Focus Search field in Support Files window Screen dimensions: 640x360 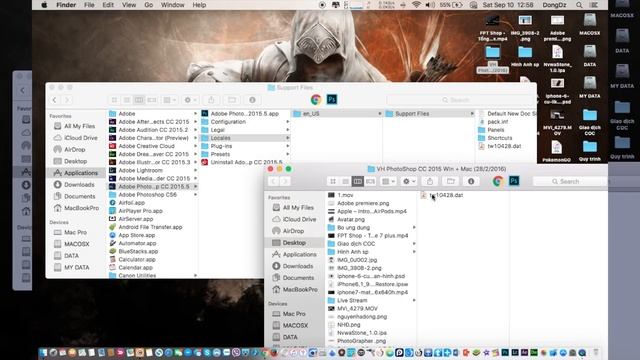[460, 100]
